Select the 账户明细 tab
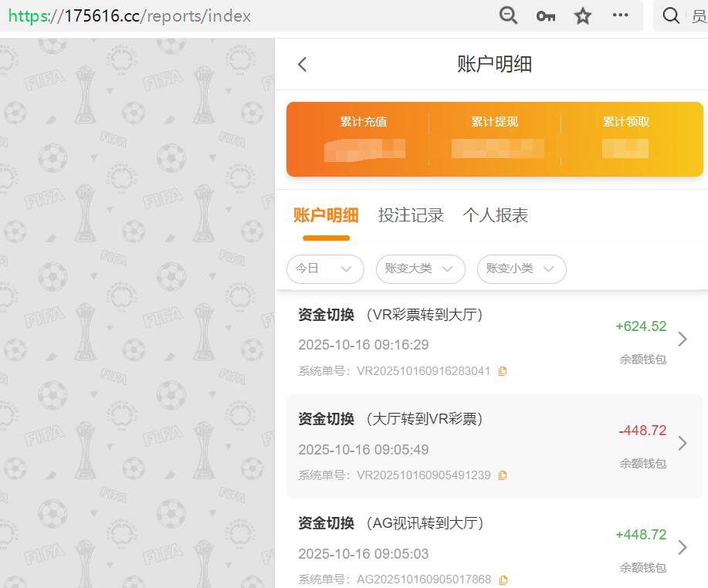The height and width of the screenshot is (588, 708). pyautogui.click(x=325, y=215)
